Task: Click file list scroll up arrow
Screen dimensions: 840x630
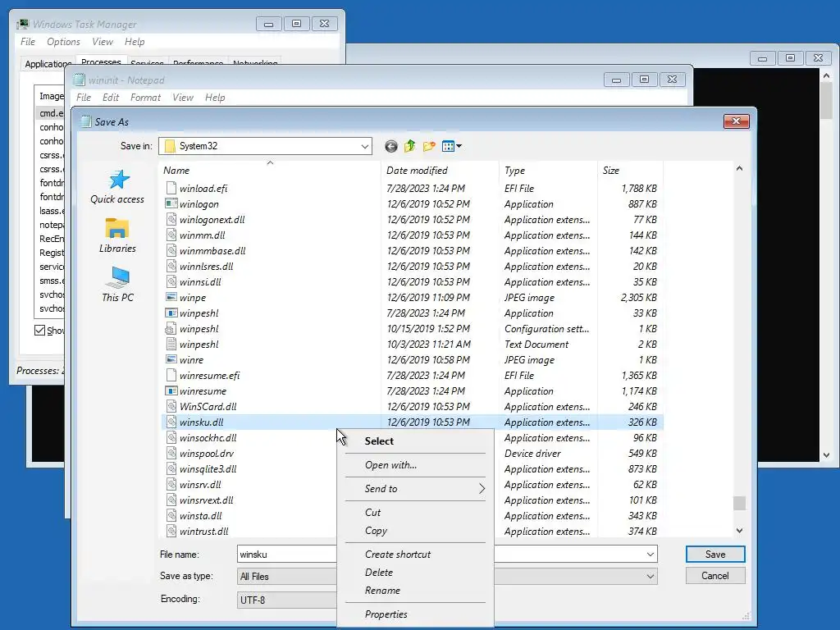Action: coord(739,168)
